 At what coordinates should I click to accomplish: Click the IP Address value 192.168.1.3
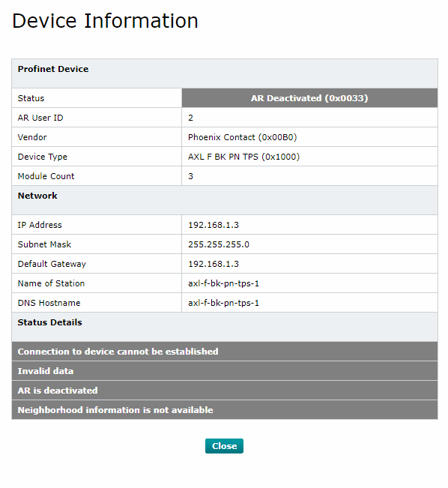(214, 225)
